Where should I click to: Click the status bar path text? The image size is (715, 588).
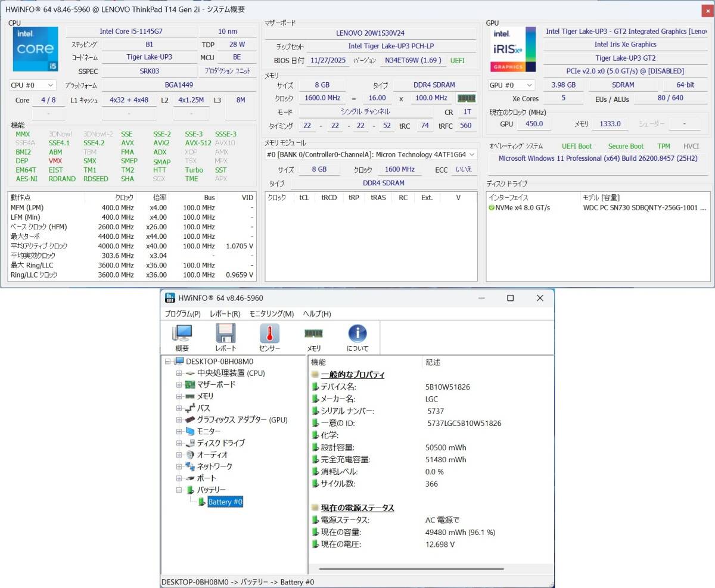click(x=238, y=581)
